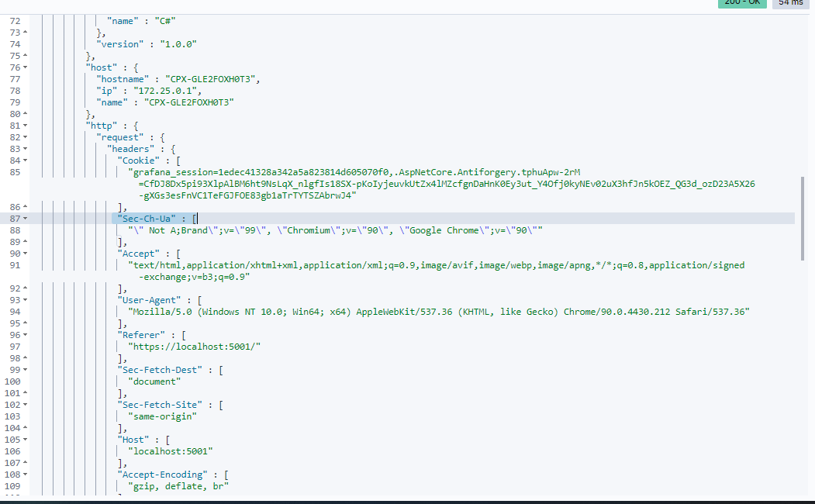Collapse the "request" object node
The width and height of the screenshot is (815, 504).
click(26, 136)
